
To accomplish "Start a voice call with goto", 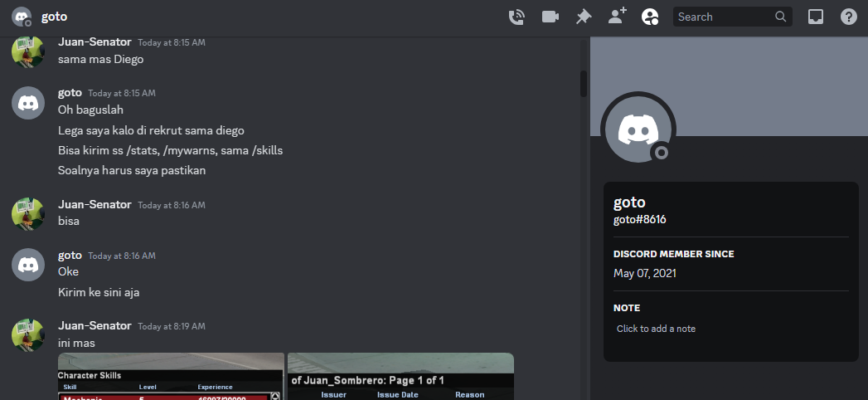I will [x=516, y=17].
